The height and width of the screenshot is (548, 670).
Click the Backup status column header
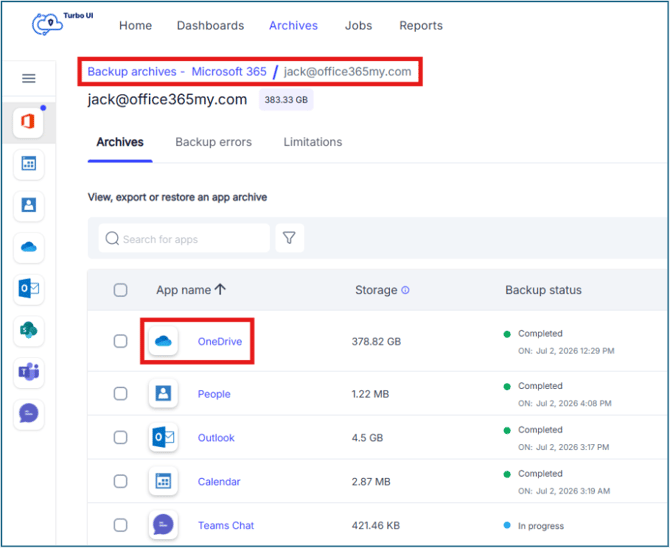543,290
